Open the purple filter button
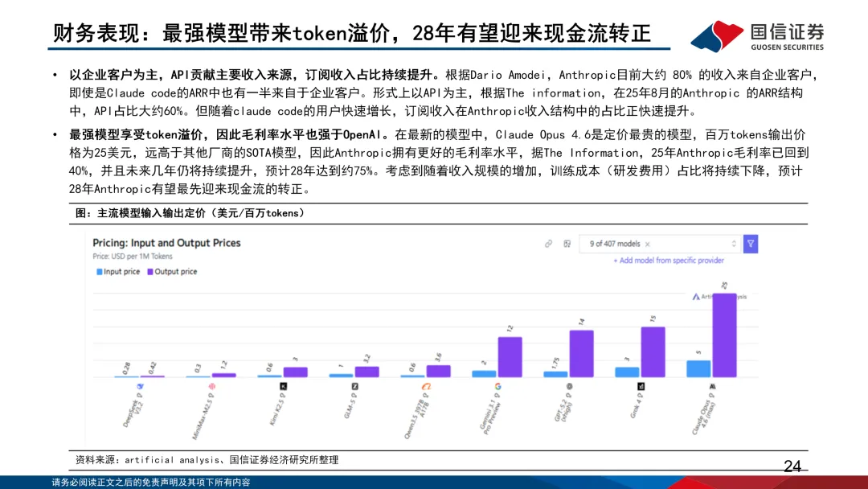Image resolution: width=868 pixels, height=489 pixels. point(751,244)
